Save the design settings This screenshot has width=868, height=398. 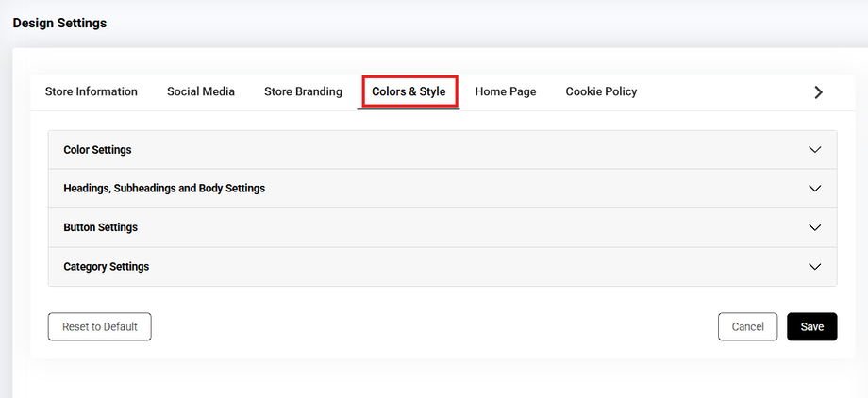[x=811, y=326]
